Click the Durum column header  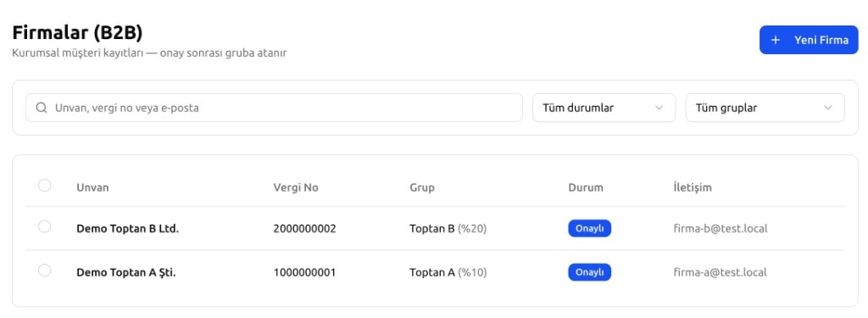tap(586, 187)
